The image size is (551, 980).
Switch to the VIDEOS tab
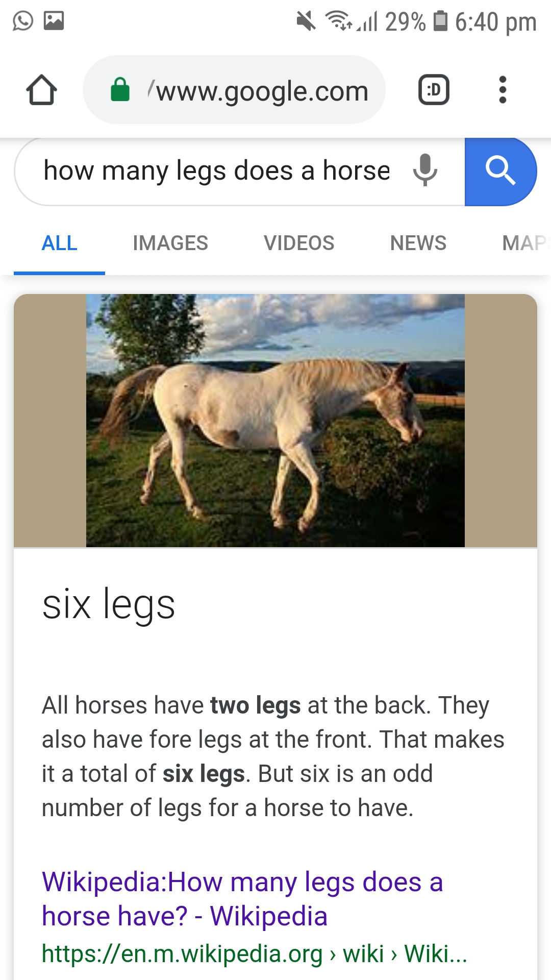[299, 243]
